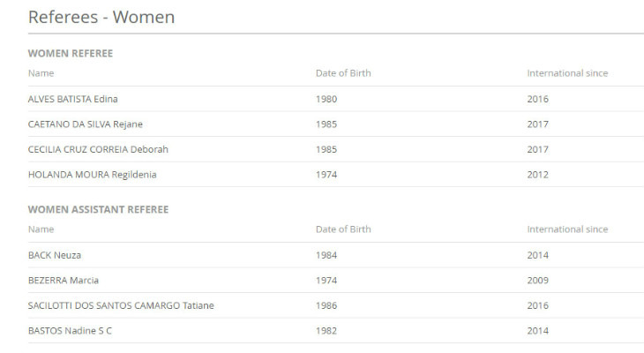Viewport: 644px width, 353px height.
Task: Click the referee name ALVES BATISTA Edina
Action: tap(72, 99)
